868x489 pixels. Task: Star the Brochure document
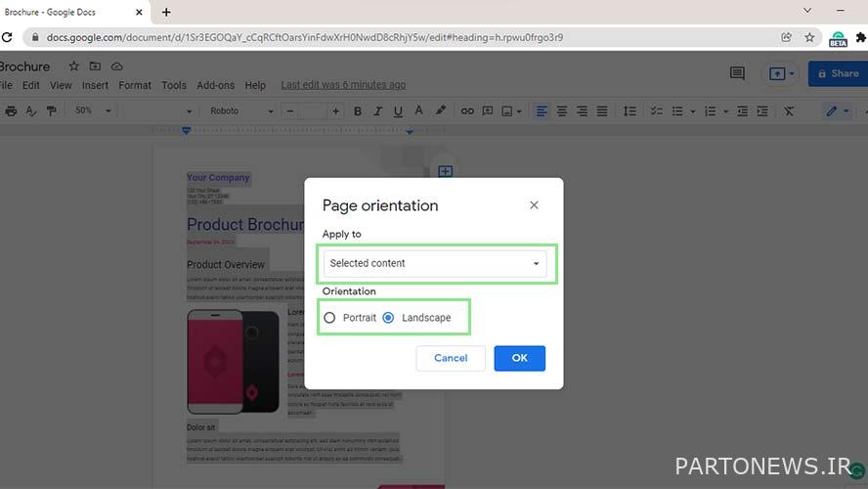coord(73,67)
